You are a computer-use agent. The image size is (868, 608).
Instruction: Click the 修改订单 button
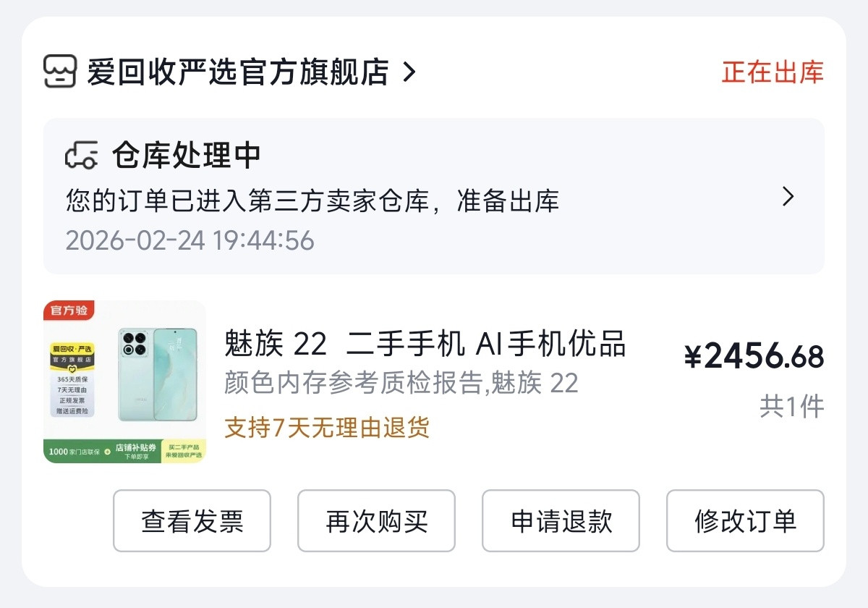[x=746, y=520]
